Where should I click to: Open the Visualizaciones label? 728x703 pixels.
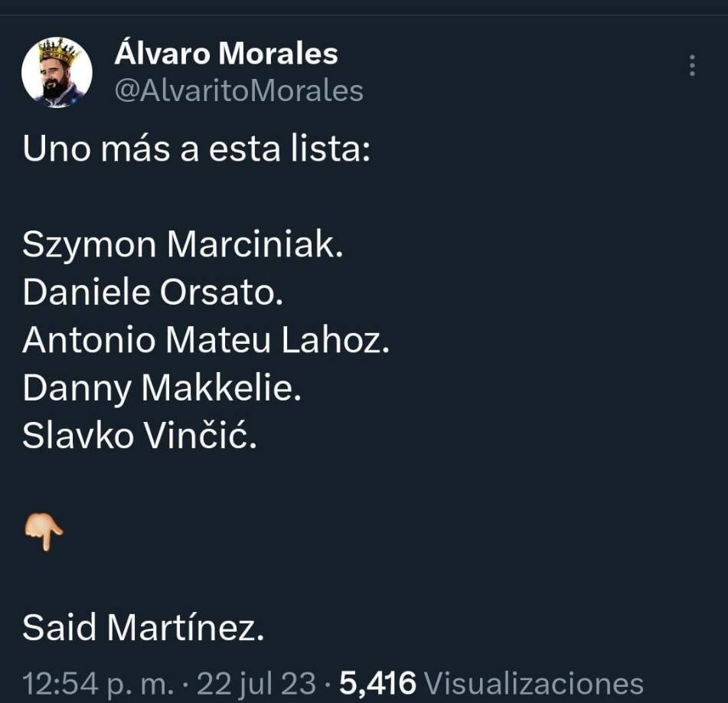coord(533,682)
